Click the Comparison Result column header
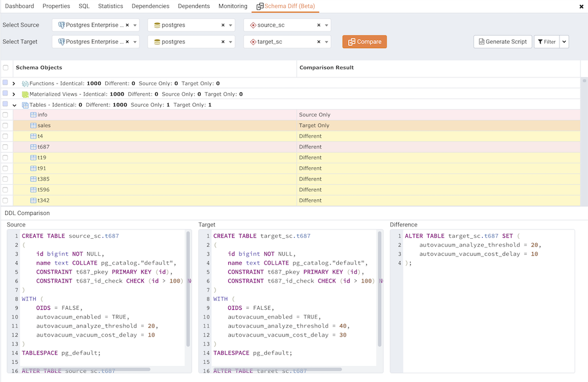The image size is (588, 382). point(327,68)
